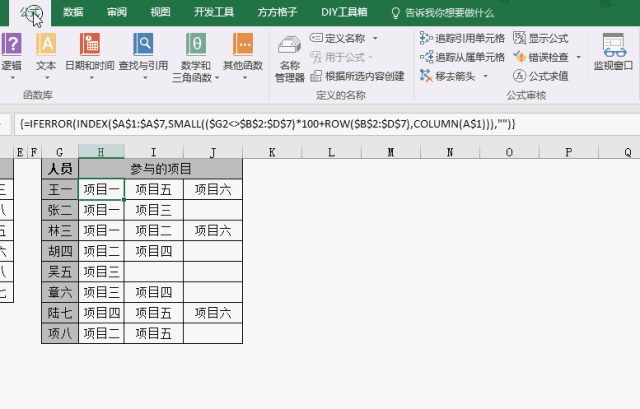This screenshot has height=409, width=640.
Task: Open the 查找与引用 functions menu
Action: [143, 53]
